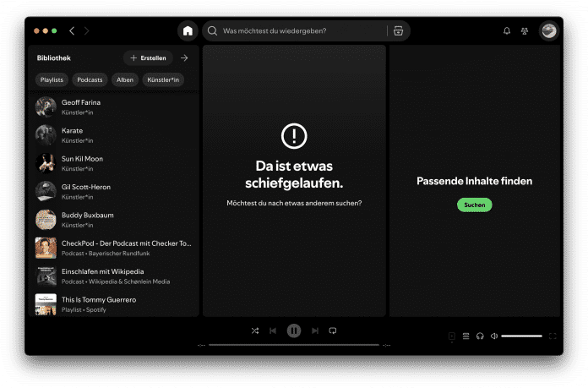The height and width of the screenshot is (388, 588).
Task: Open the queue icon
Action: (465, 336)
